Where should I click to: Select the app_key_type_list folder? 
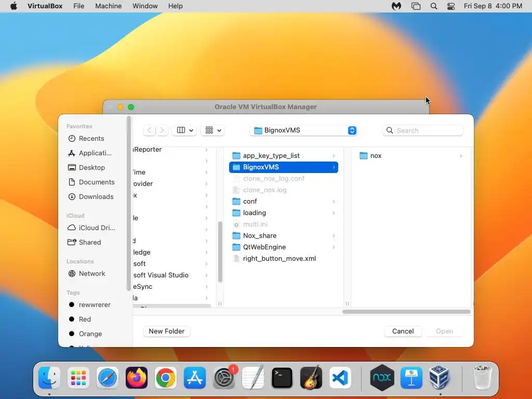[x=284, y=156]
